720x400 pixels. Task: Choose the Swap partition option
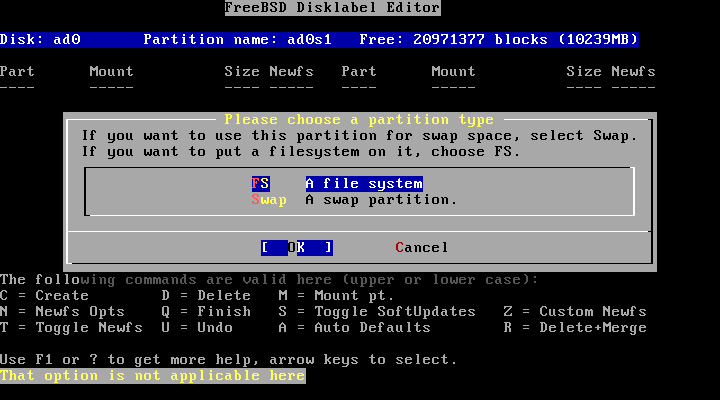pos(354,200)
